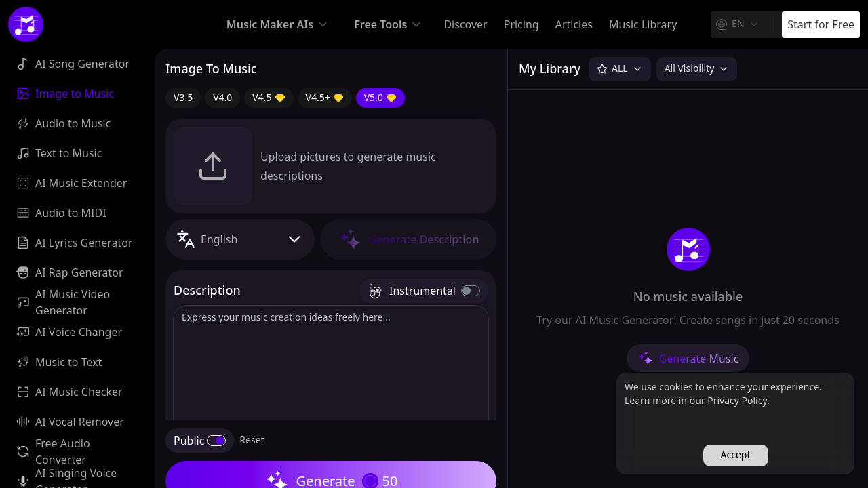Screen dimensions: 868x488
Task: Toggle the Public visibility switch
Action: [x=216, y=441]
